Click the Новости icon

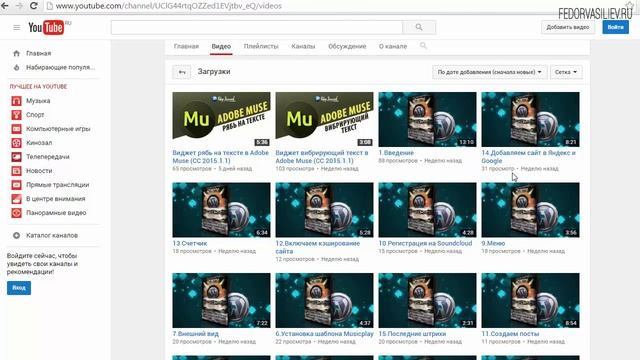16,171
